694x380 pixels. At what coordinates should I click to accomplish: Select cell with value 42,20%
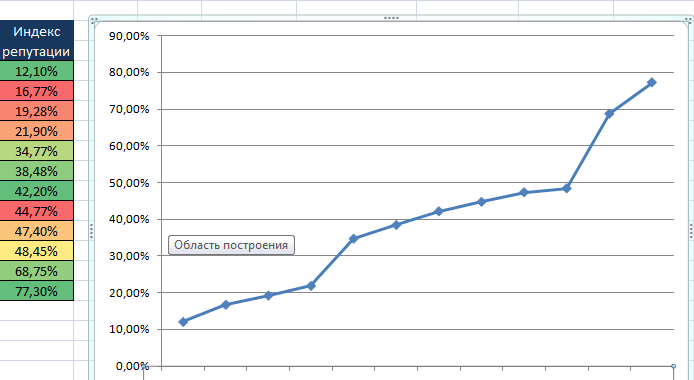tap(36, 191)
